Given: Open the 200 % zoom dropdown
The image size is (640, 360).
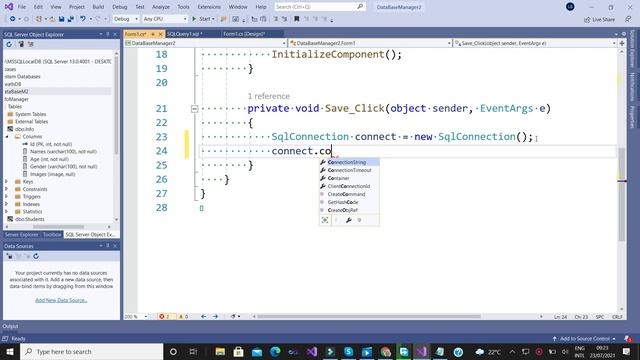Looking at the screenshot, I should click(136, 316).
